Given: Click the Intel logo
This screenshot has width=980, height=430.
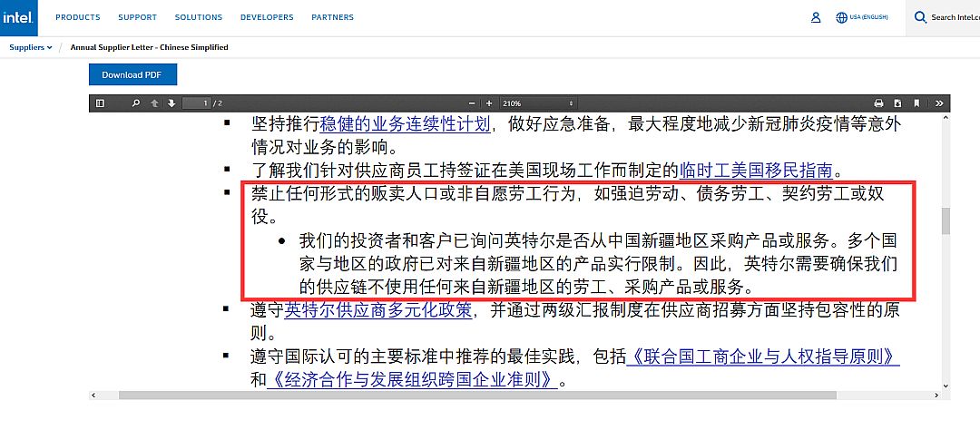Looking at the screenshot, I should point(19,17).
